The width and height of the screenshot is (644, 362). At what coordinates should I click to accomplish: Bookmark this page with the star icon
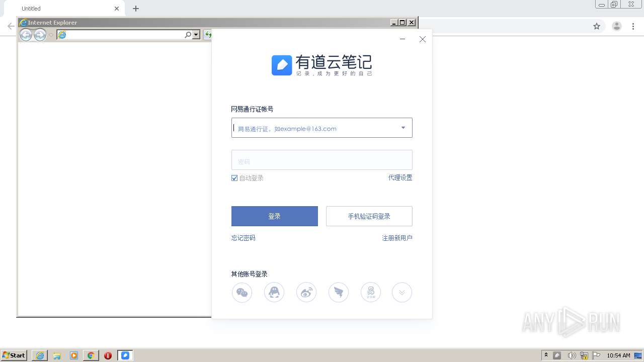coord(597,26)
